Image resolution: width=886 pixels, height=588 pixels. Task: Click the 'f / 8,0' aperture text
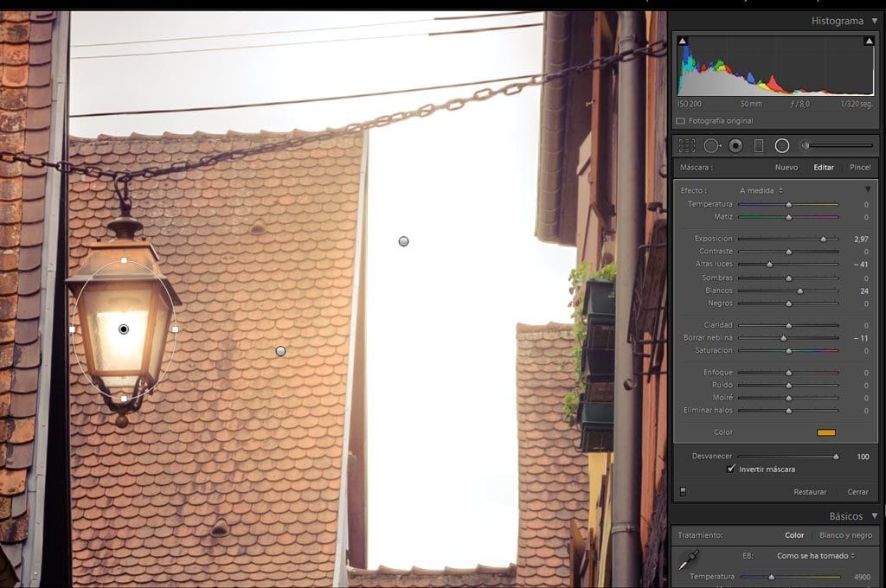(x=799, y=104)
